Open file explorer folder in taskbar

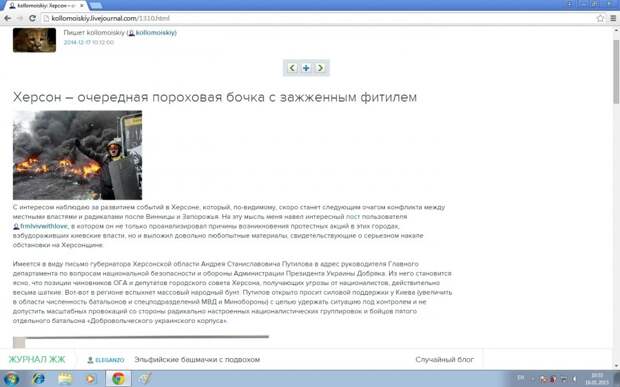point(65,379)
